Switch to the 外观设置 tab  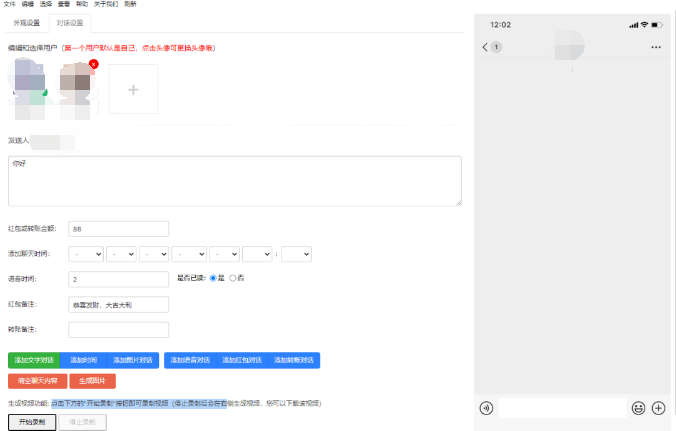[27, 22]
